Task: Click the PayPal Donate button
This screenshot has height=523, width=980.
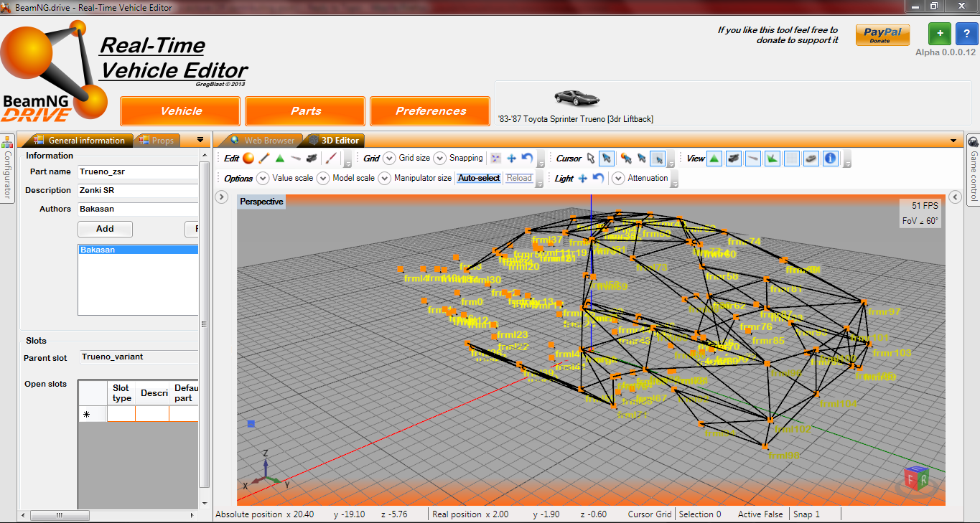Action: (882, 35)
